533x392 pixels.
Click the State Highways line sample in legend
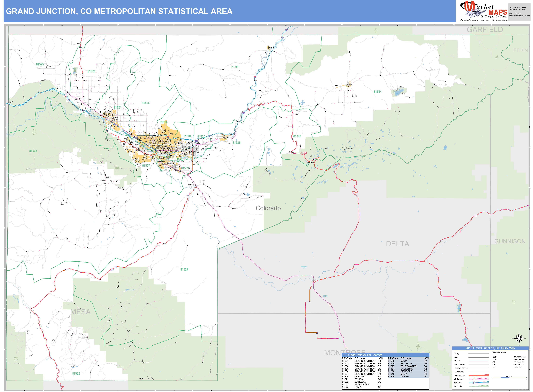coord(479,375)
